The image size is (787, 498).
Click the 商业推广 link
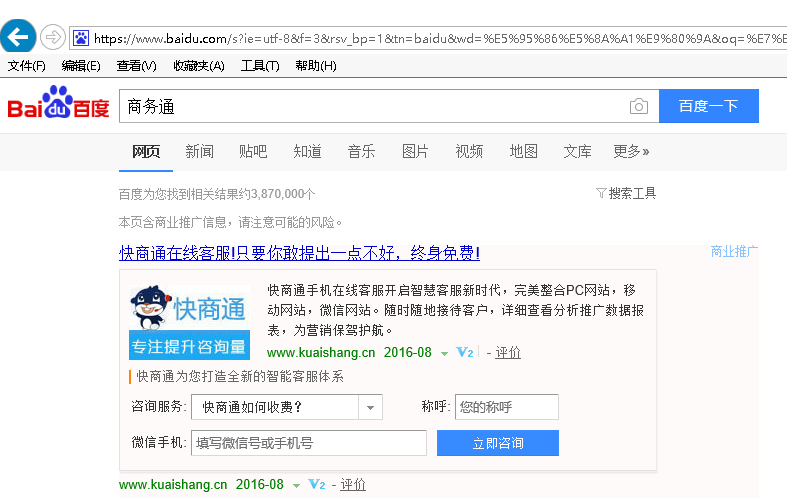click(x=734, y=252)
